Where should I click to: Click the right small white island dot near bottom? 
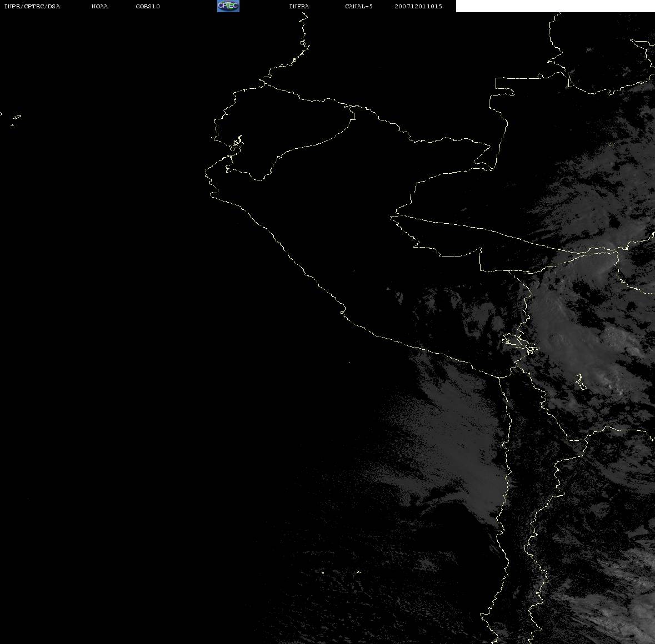coord(358,572)
